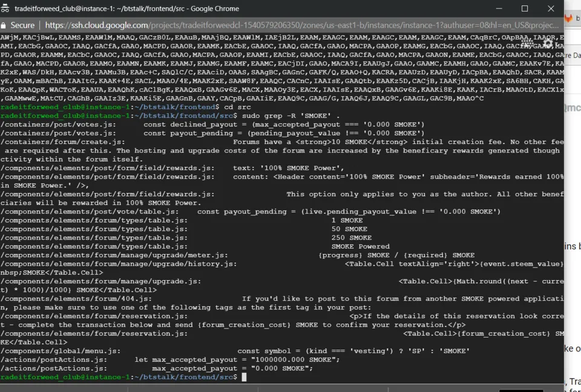Image resolution: width=581 pixels, height=392 pixels.
Task: Click "const symbol = (kind === 'vesting')" text
Action: [316, 351]
